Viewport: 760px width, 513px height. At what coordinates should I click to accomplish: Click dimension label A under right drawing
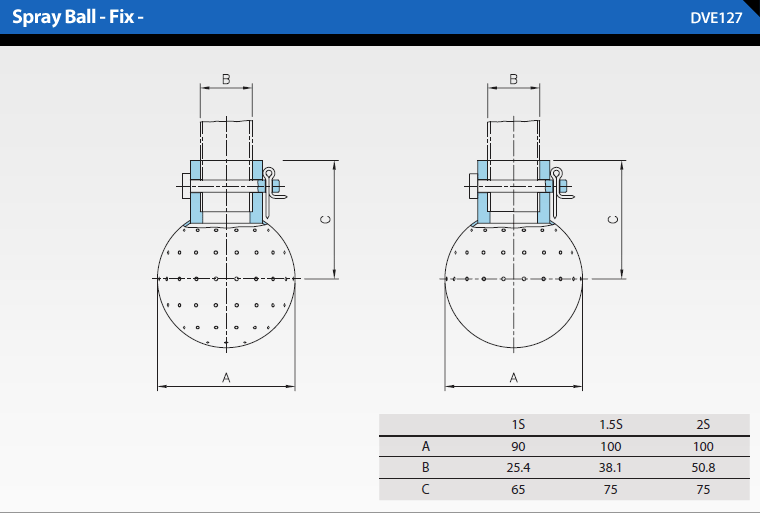514,378
